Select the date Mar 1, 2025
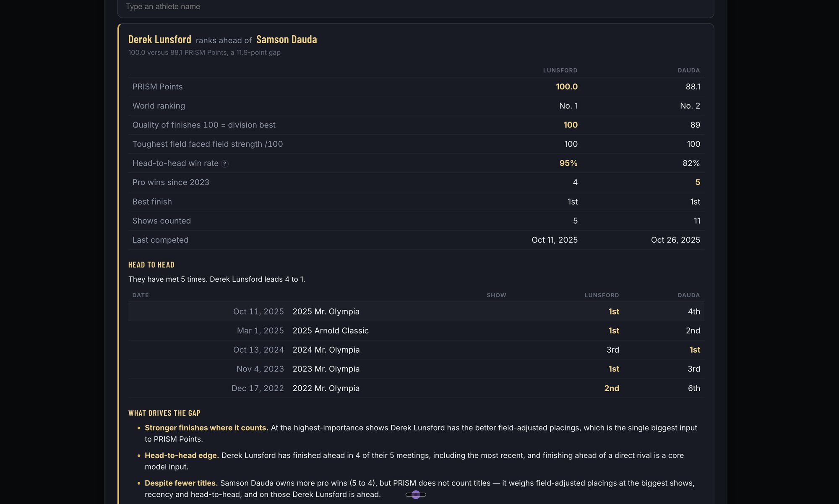The width and height of the screenshot is (839, 504). (260, 331)
